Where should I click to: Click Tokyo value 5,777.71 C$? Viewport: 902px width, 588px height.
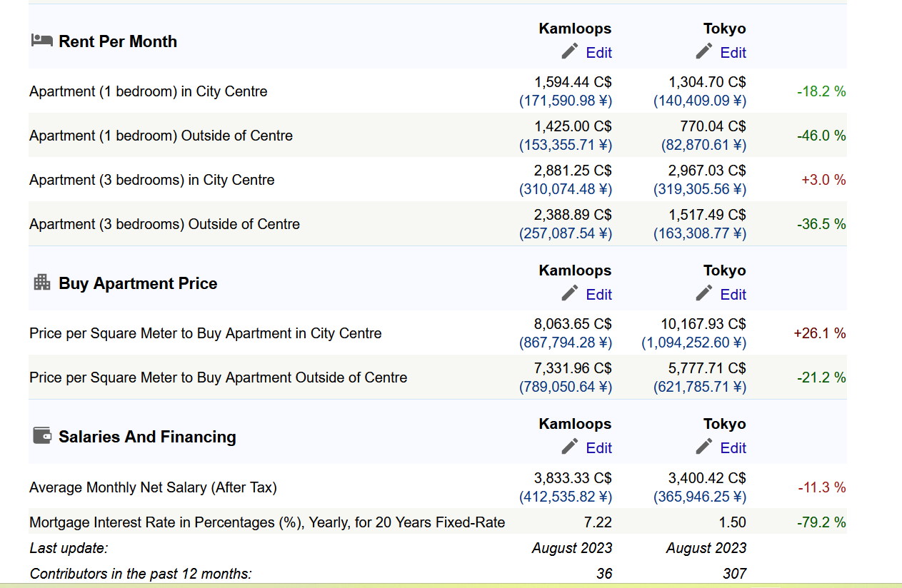tap(707, 368)
